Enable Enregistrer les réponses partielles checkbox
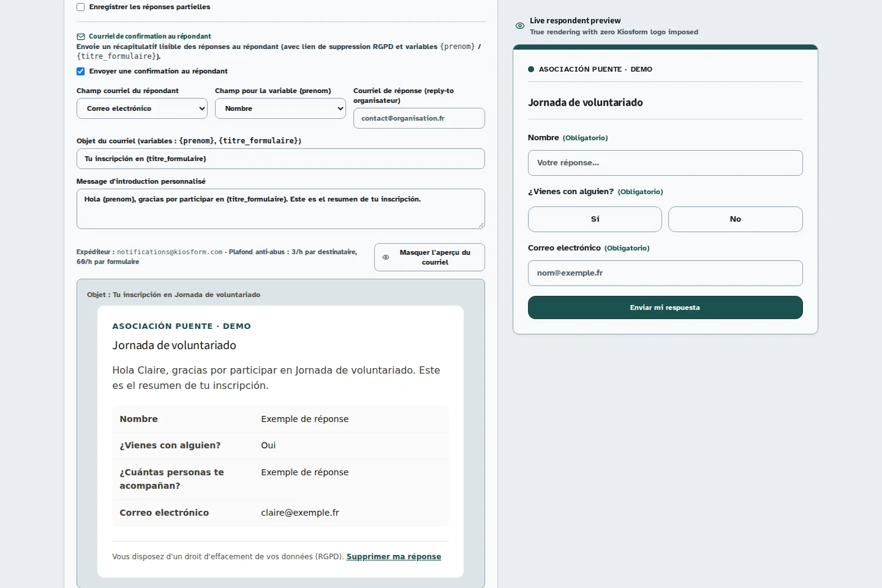The image size is (882, 588). [80, 7]
